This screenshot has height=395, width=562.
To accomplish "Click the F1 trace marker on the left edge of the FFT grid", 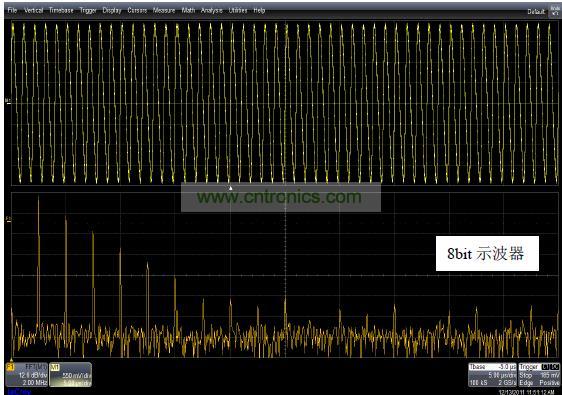I will coord(9,218).
